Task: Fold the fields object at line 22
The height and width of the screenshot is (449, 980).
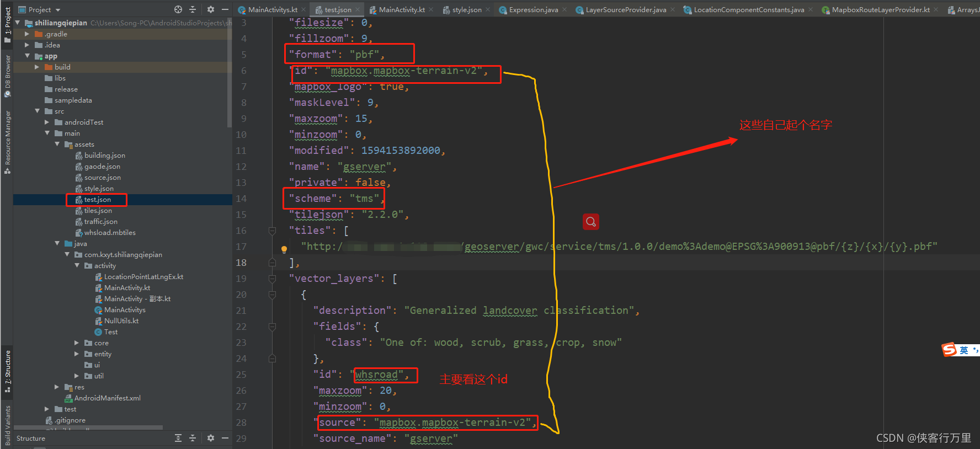Action: tap(272, 327)
